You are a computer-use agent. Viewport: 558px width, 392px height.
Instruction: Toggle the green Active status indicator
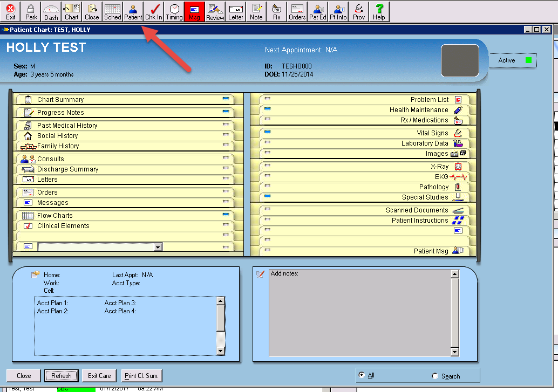[528, 60]
